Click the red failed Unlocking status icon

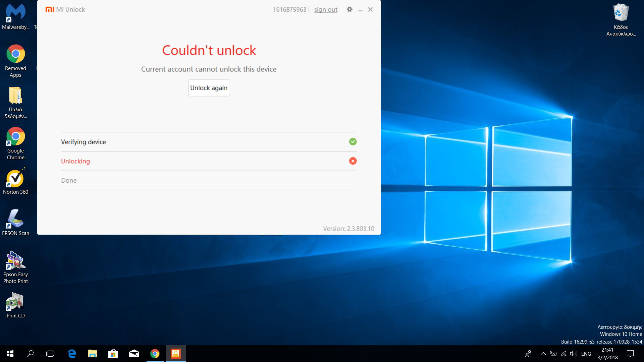pyautogui.click(x=353, y=161)
